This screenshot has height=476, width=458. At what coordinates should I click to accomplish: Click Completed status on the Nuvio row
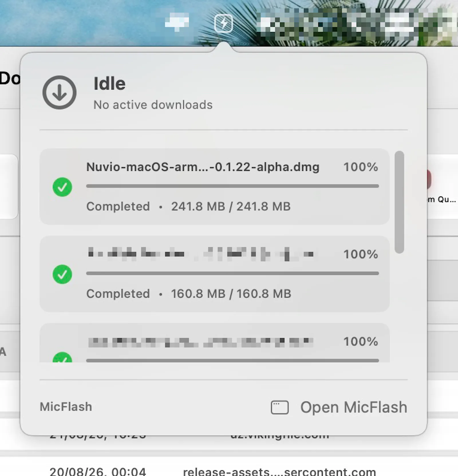coord(118,206)
